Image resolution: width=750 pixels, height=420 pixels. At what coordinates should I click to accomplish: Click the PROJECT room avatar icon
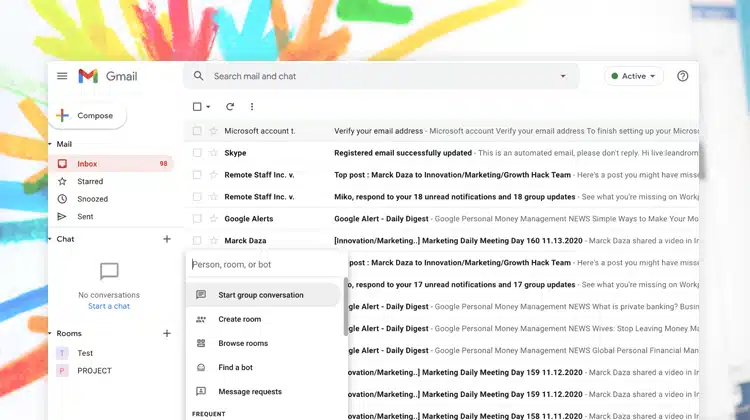pyautogui.click(x=62, y=371)
